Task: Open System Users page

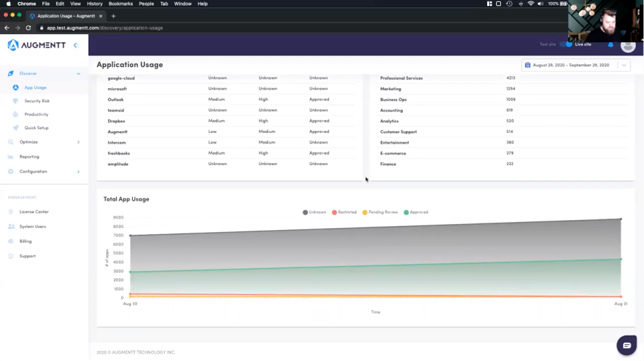Action: pos(32,227)
